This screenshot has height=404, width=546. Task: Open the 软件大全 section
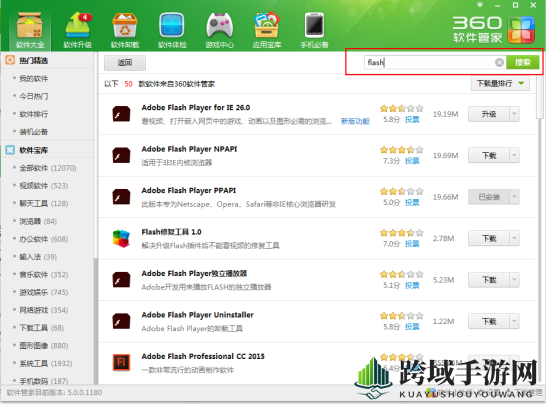pyautogui.click(x=30, y=30)
